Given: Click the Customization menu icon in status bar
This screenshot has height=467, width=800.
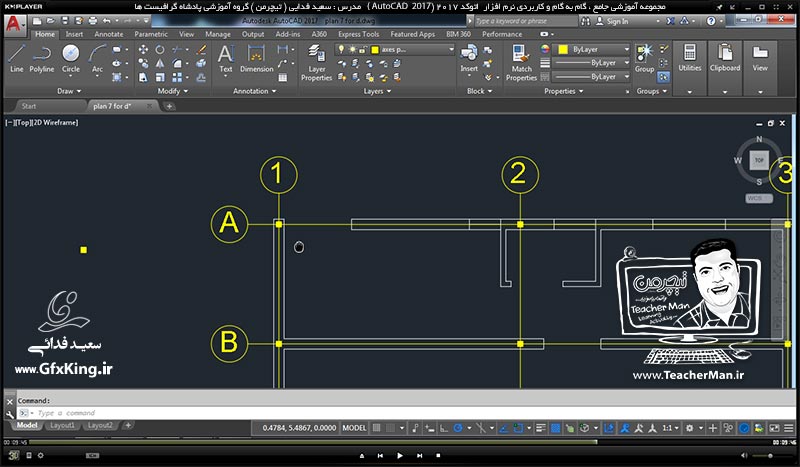Looking at the screenshot, I should 789,428.
